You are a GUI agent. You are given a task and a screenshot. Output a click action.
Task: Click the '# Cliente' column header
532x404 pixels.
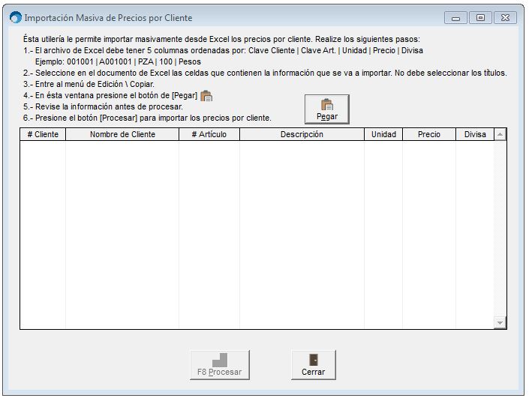[x=43, y=134]
